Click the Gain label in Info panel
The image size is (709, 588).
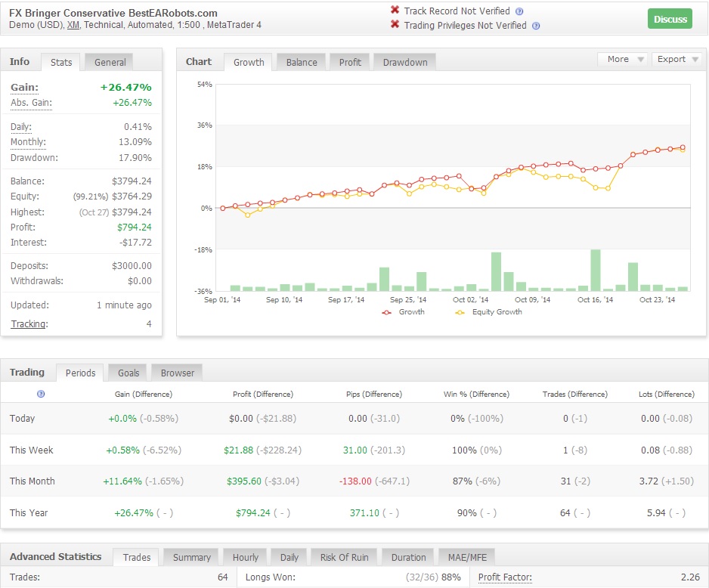coord(24,87)
